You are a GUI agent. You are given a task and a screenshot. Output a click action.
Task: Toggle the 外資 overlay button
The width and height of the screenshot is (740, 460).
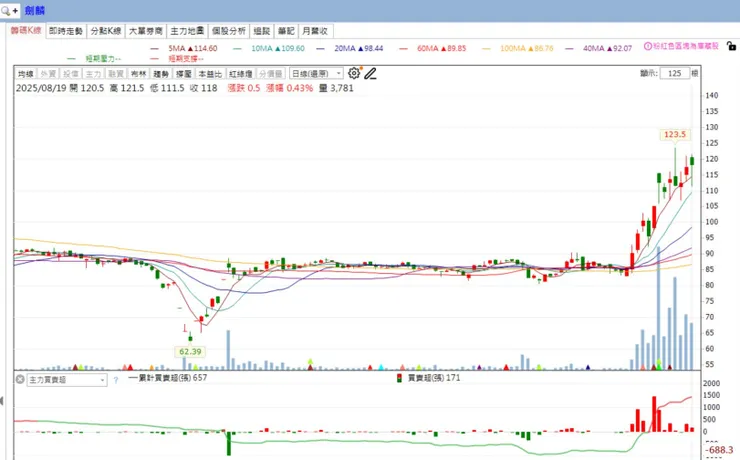tap(48, 74)
